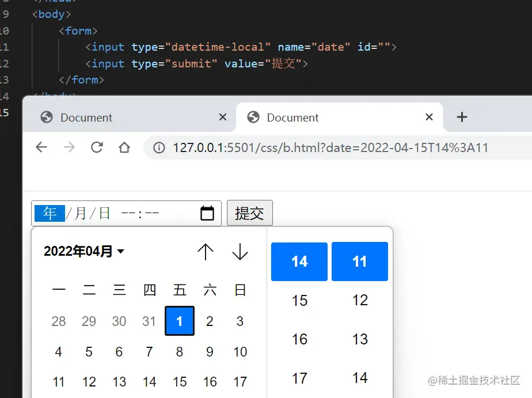Pick date 5 in calendar

tap(89, 351)
